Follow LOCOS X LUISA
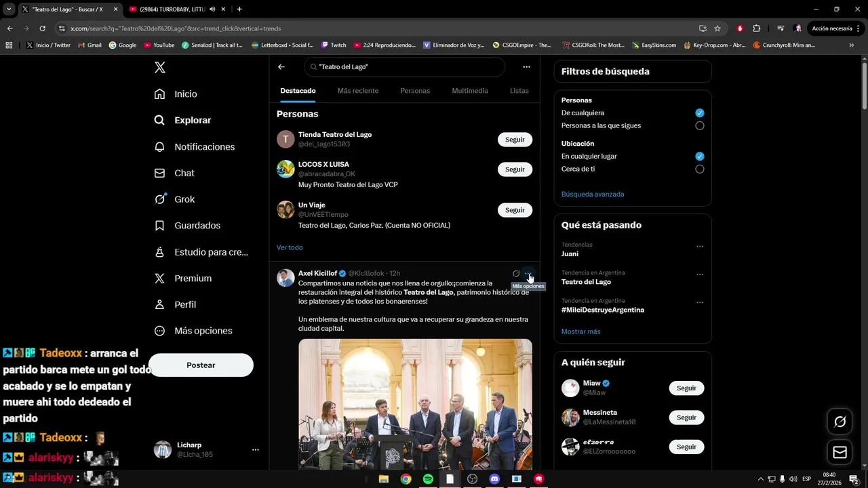868x488 pixels. pyautogui.click(x=515, y=169)
